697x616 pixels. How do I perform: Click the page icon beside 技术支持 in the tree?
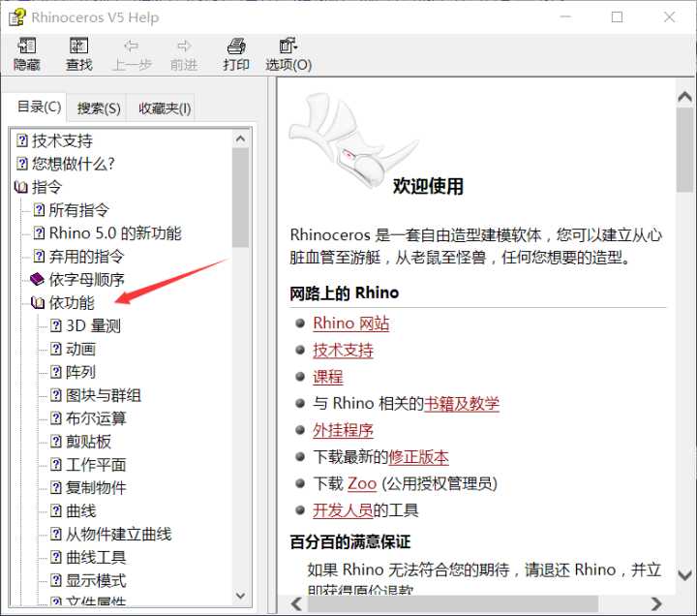22,140
